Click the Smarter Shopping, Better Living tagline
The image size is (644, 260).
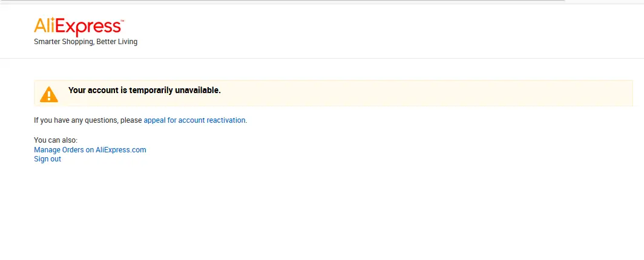85,42
